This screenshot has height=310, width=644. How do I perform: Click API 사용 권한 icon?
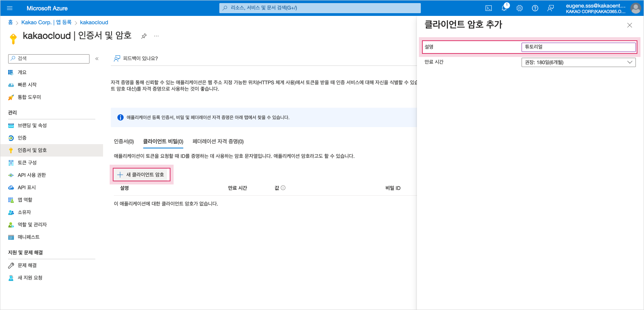pos(11,175)
